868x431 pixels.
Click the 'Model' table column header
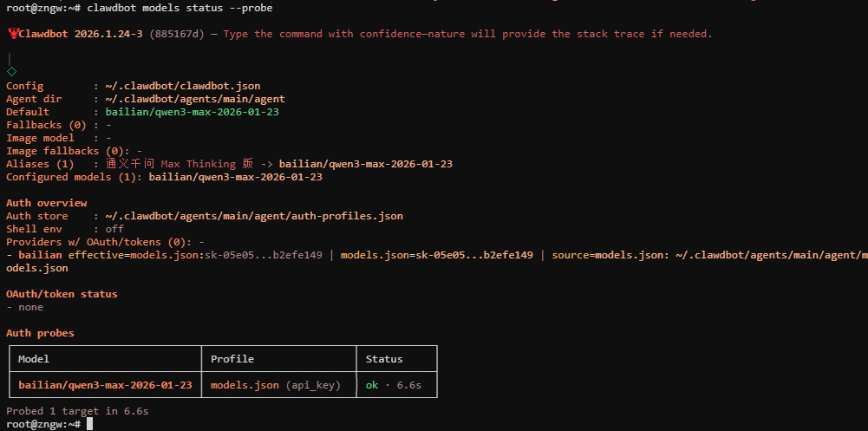34,359
